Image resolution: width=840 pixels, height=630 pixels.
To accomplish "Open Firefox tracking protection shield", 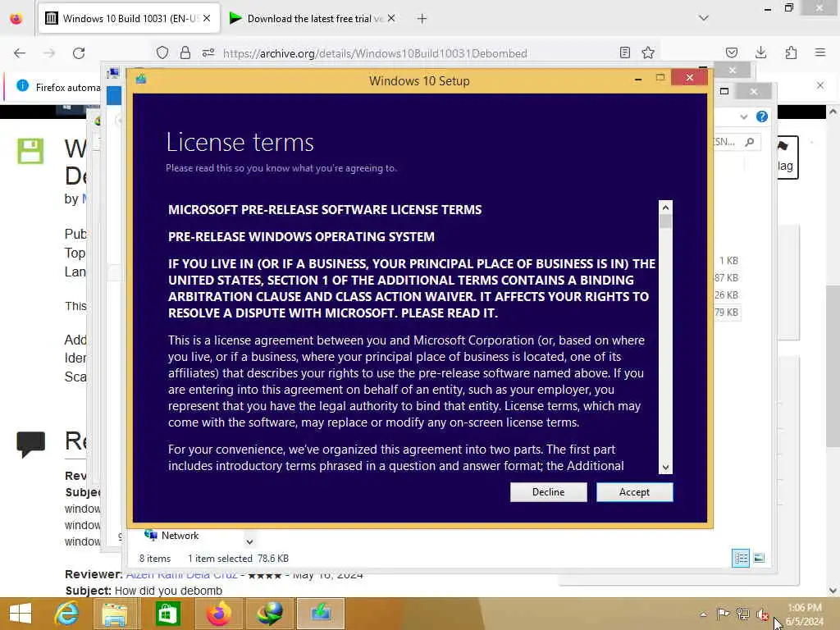I will (x=162, y=53).
